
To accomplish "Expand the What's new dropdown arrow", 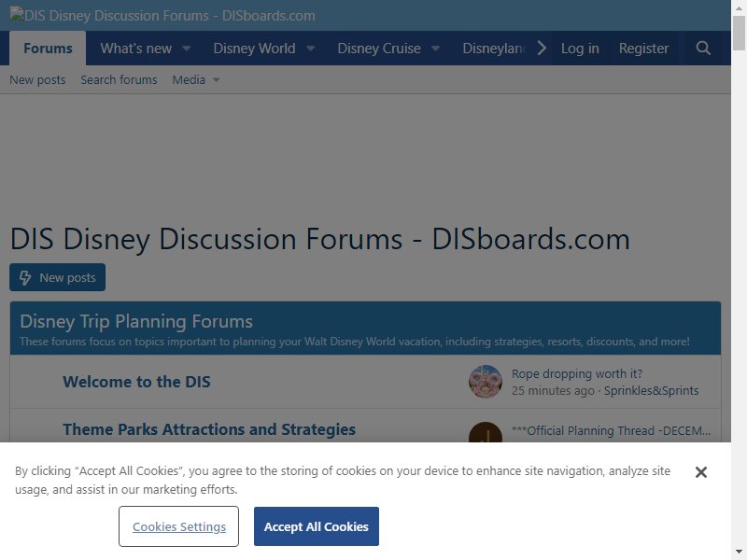I will coord(187,49).
